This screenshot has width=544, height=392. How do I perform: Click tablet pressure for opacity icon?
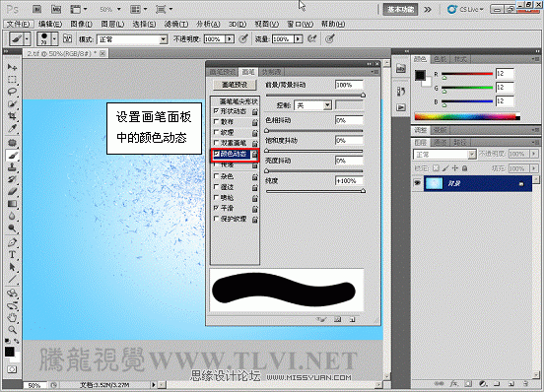(243, 38)
